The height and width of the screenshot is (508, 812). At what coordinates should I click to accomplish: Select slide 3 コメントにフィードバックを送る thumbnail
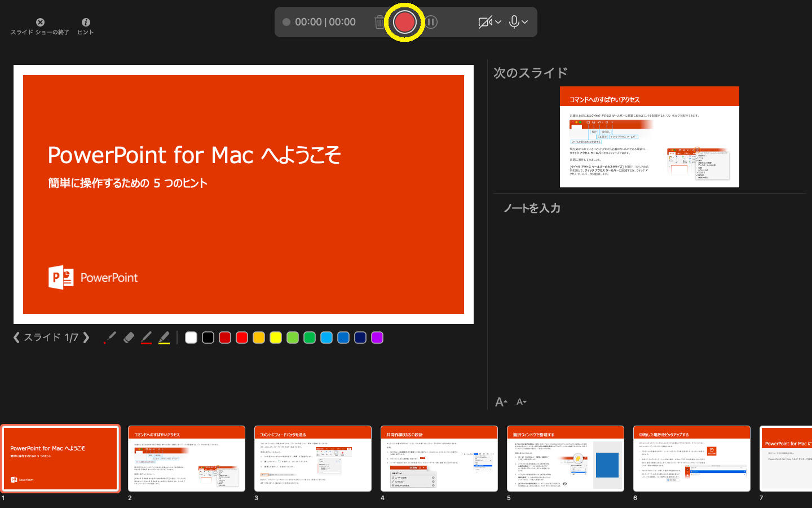[x=313, y=458]
